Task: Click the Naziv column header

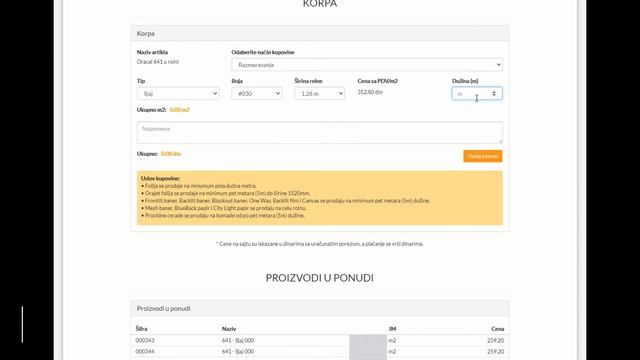Action: pyautogui.click(x=229, y=329)
